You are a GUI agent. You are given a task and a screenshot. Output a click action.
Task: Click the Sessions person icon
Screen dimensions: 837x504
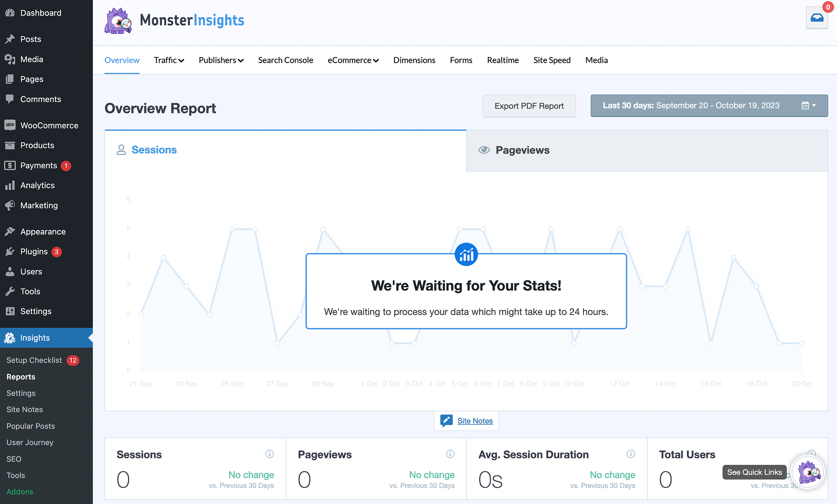(121, 150)
